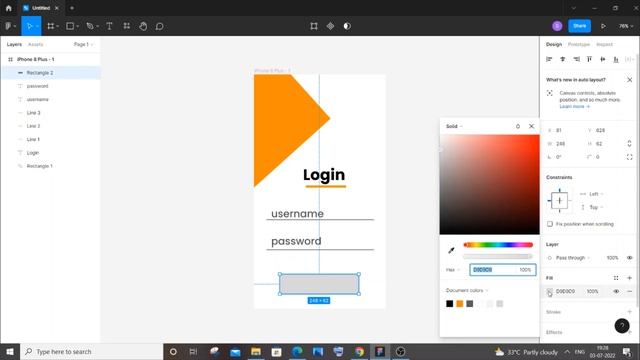Click Independent corners icon

[629, 157]
